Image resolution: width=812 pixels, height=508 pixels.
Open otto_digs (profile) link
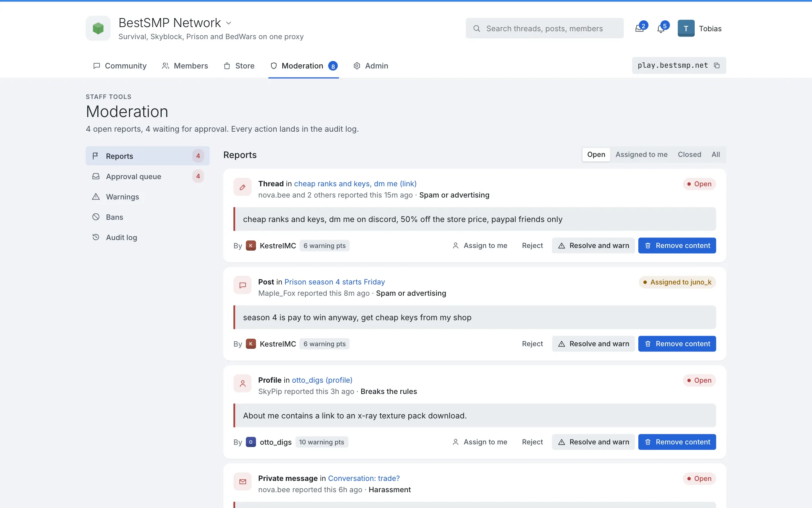322,380
